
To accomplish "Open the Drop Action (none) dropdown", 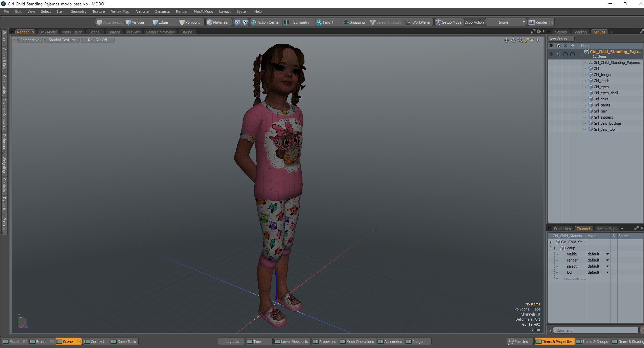I will click(506, 22).
